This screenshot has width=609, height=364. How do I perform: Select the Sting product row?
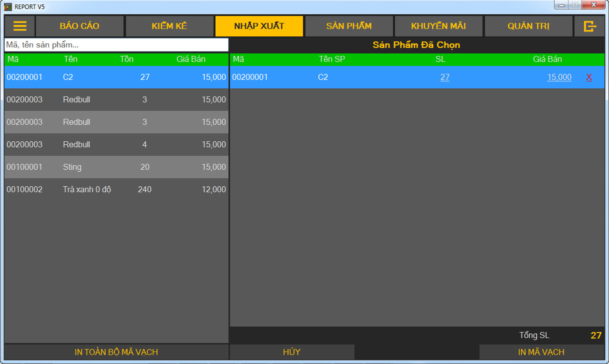tap(116, 167)
